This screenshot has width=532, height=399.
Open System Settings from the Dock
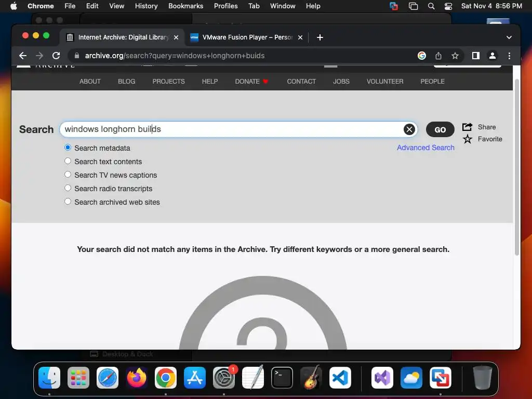[x=224, y=378]
